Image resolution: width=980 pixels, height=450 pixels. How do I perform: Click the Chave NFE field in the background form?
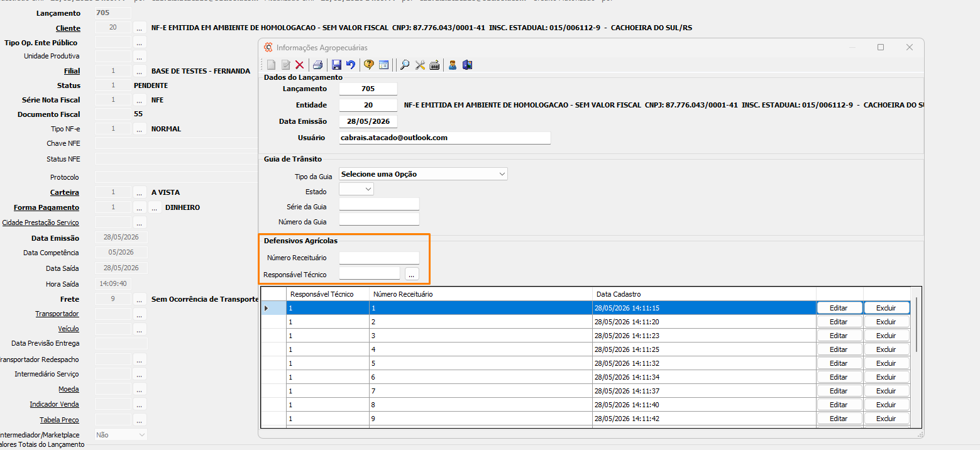pos(177,144)
